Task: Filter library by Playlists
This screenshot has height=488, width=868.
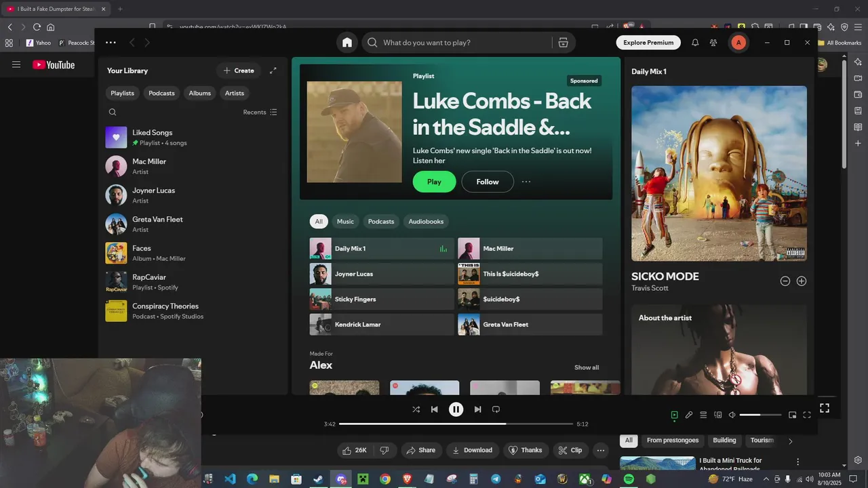Action: (x=123, y=93)
